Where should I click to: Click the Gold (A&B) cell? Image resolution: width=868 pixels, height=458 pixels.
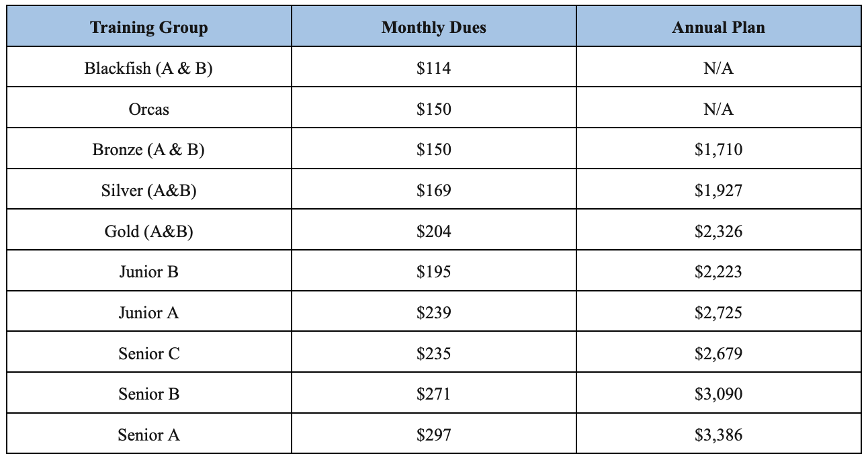[x=148, y=232]
